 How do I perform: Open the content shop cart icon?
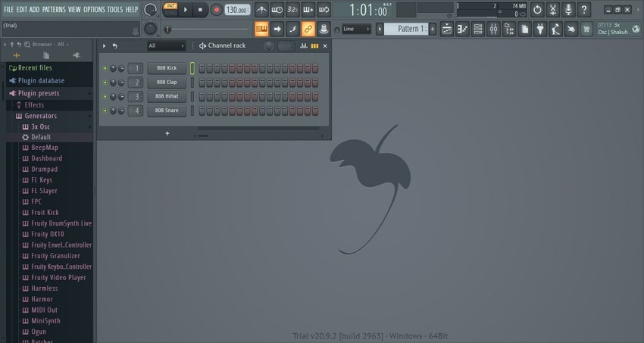click(586, 29)
